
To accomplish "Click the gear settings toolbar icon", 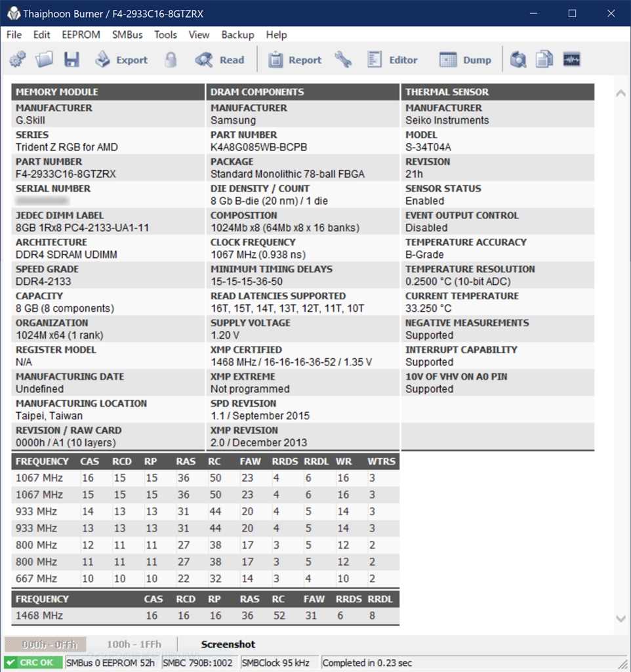I will click(x=17, y=60).
